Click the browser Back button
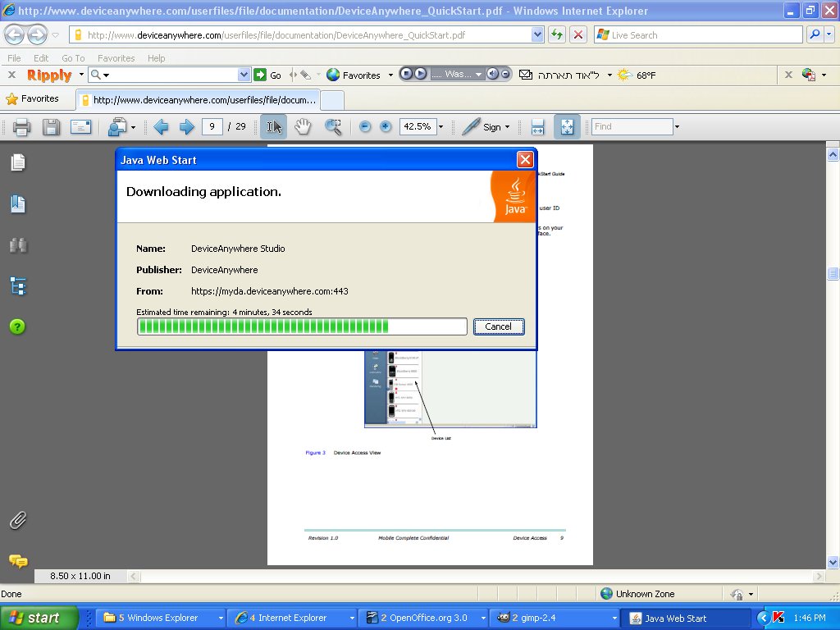 14,35
